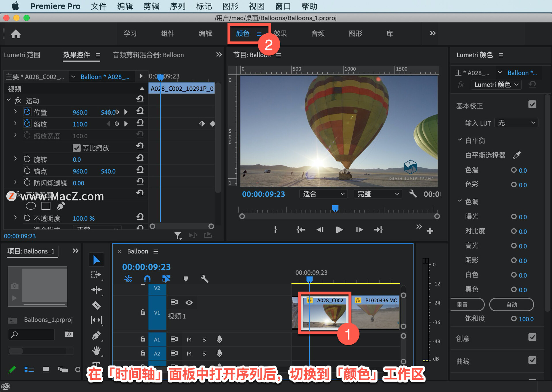Viewport: 552px width, 392px height.
Task: Filter properties in Effect Controls
Action: pyautogui.click(x=178, y=236)
